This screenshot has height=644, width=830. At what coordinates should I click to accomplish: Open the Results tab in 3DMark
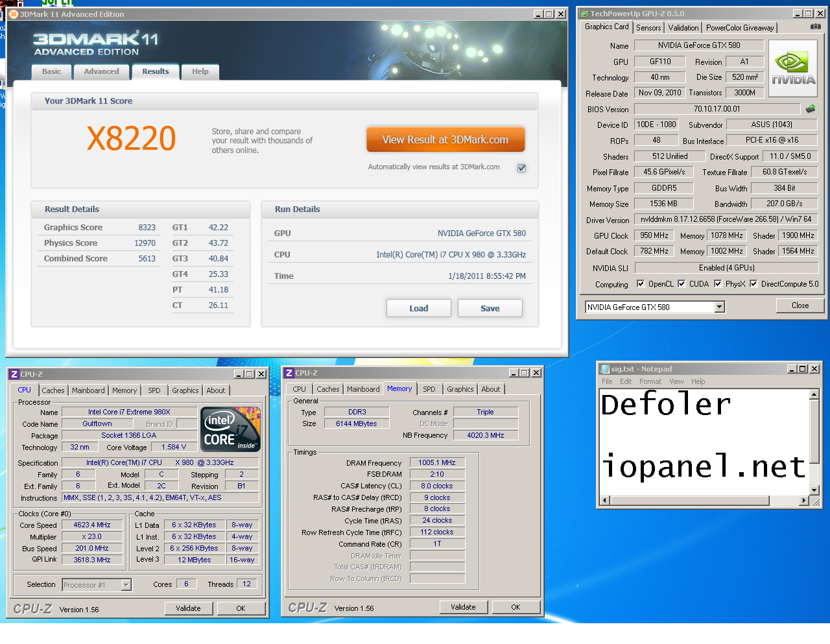tap(156, 72)
